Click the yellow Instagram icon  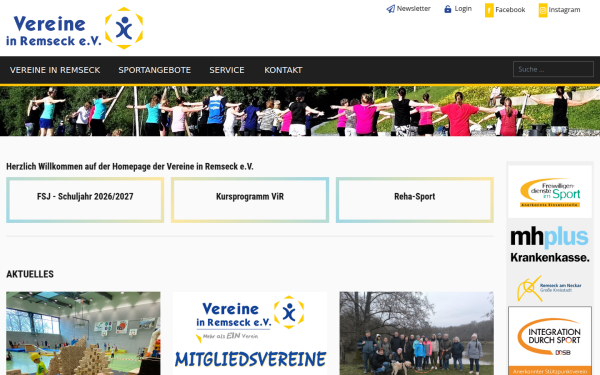pos(543,10)
